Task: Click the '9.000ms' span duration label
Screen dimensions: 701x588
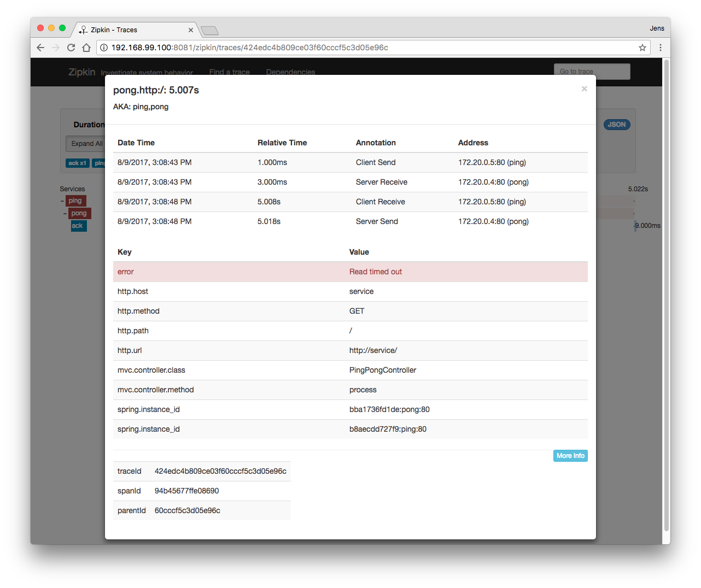Action: pyautogui.click(x=648, y=226)
